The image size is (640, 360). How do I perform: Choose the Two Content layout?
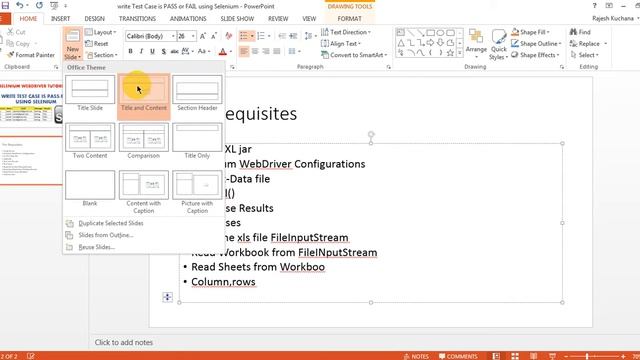(90, 141)
